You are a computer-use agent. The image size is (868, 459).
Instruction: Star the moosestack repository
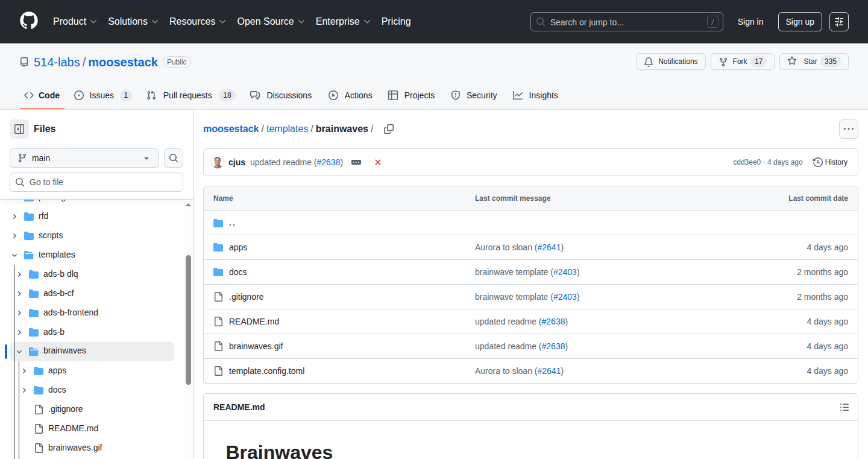coord(814,62)
